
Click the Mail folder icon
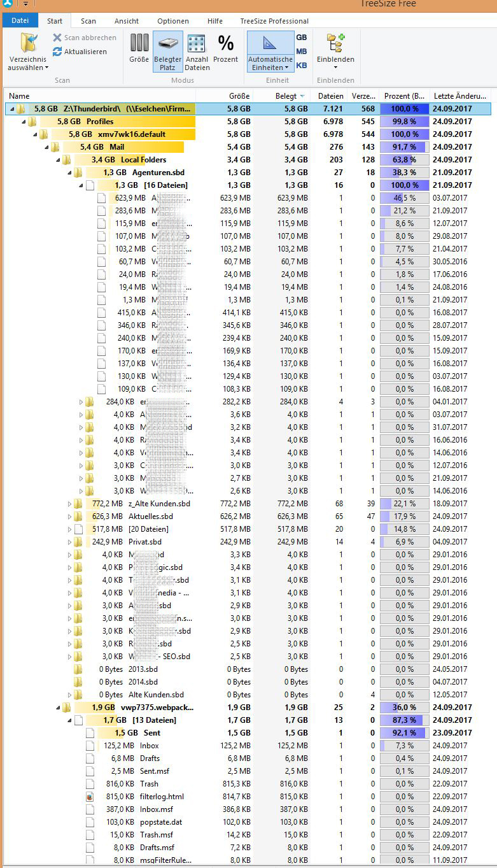[55, 147]
